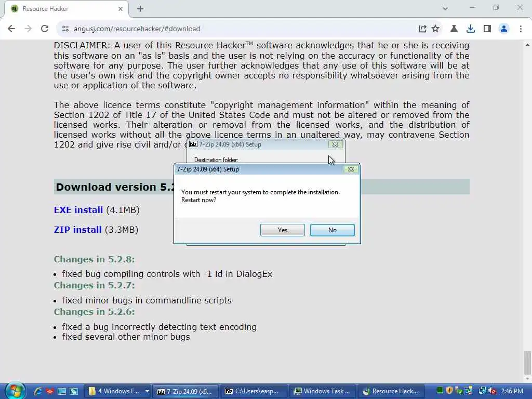Open Chrome Labs flask icon
Image resolution: width=532 pixels, height=399 pixels.
point(454,29)
